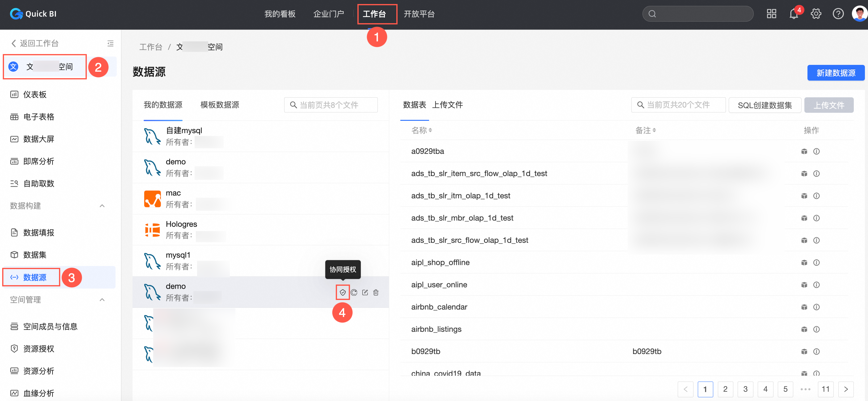Create dataset from b0929tb table
Screen dimensions: 868x401
click(804, 352)
